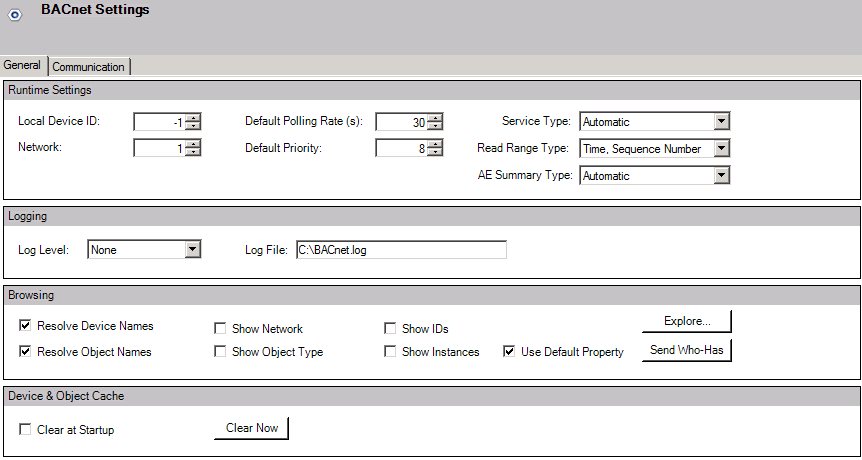Click into the Log File path field
This screenshot has width=862, height=460.
(x=400, y=250)
